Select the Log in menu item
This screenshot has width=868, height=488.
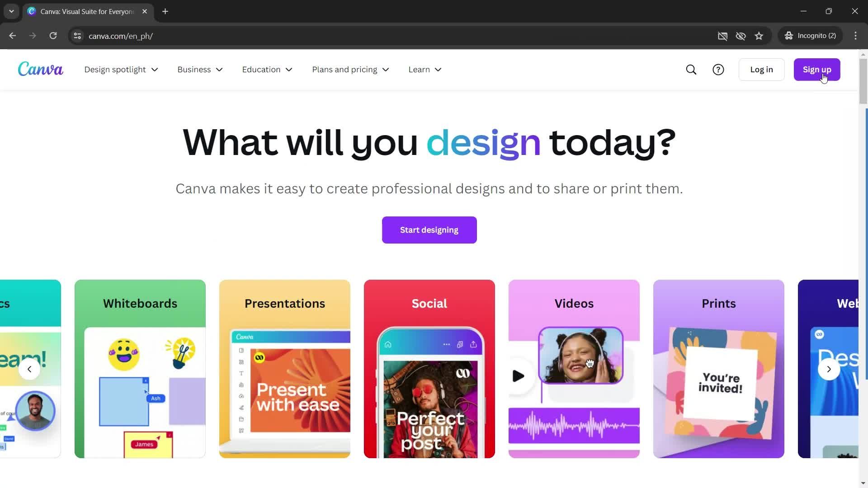(762, 69)
